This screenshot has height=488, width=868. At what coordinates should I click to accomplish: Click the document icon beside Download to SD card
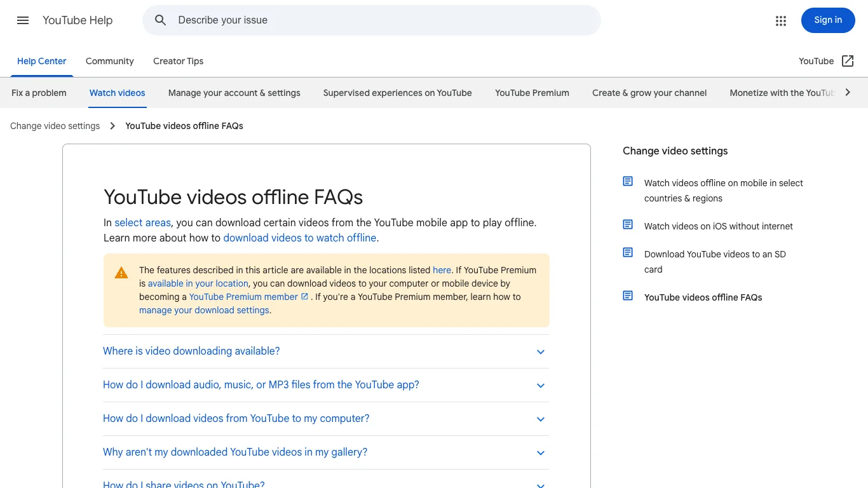628,253
